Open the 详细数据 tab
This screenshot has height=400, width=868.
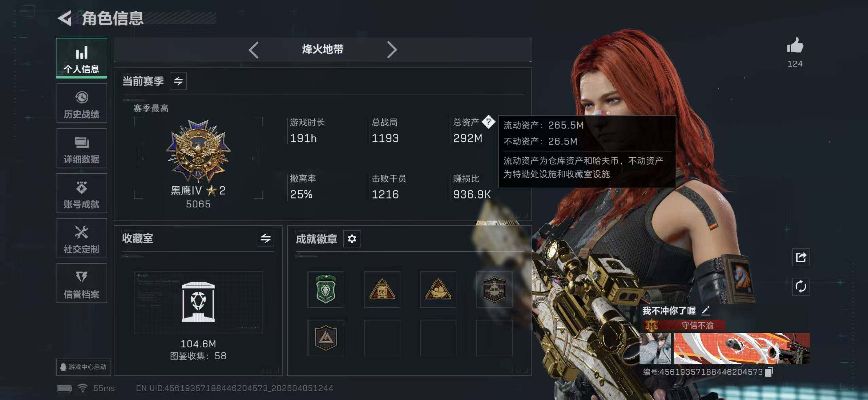point(82,148)
